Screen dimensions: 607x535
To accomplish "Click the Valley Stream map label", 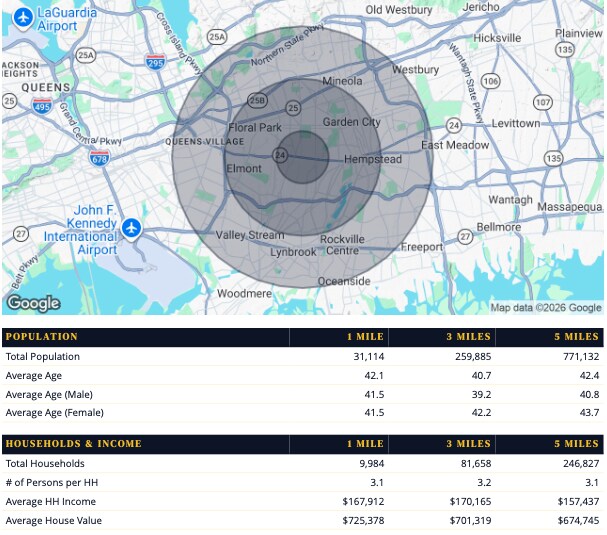I will [250, 235].
